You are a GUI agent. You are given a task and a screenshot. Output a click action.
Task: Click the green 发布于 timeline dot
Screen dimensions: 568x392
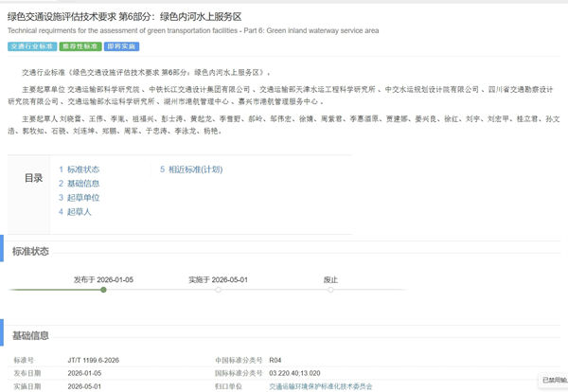[x=103, y=290]
